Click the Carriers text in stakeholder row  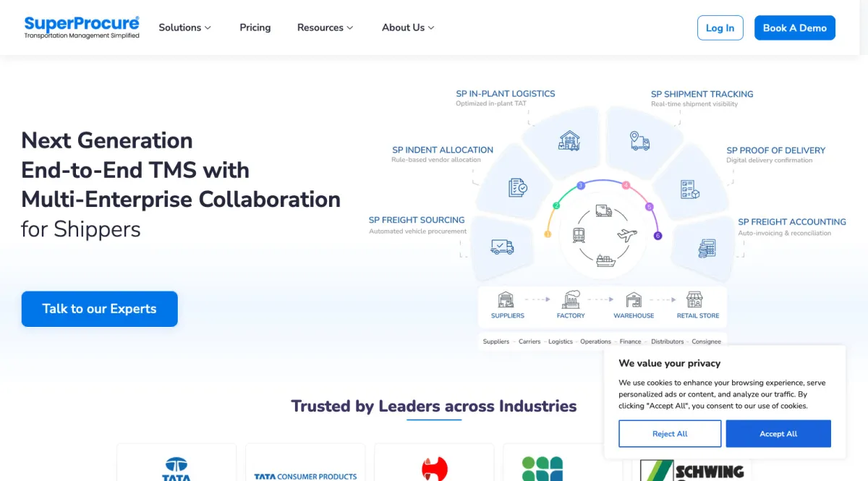(x=529, y=341)
